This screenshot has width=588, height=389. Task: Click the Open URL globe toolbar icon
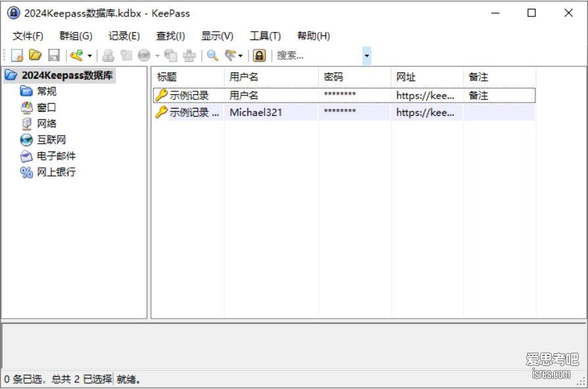click(x=144, y=55)
